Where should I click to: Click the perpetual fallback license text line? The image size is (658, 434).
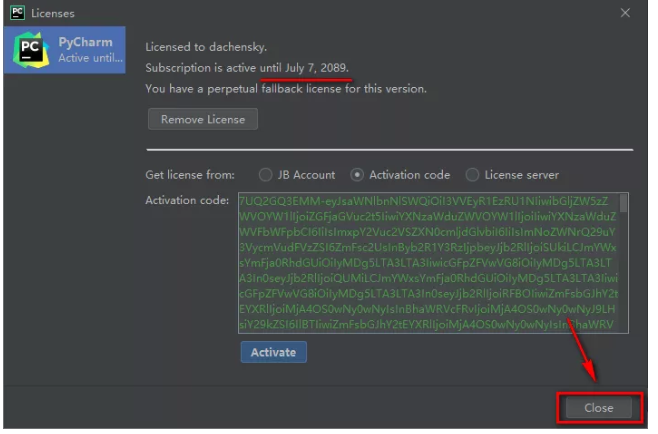point(286,89)
